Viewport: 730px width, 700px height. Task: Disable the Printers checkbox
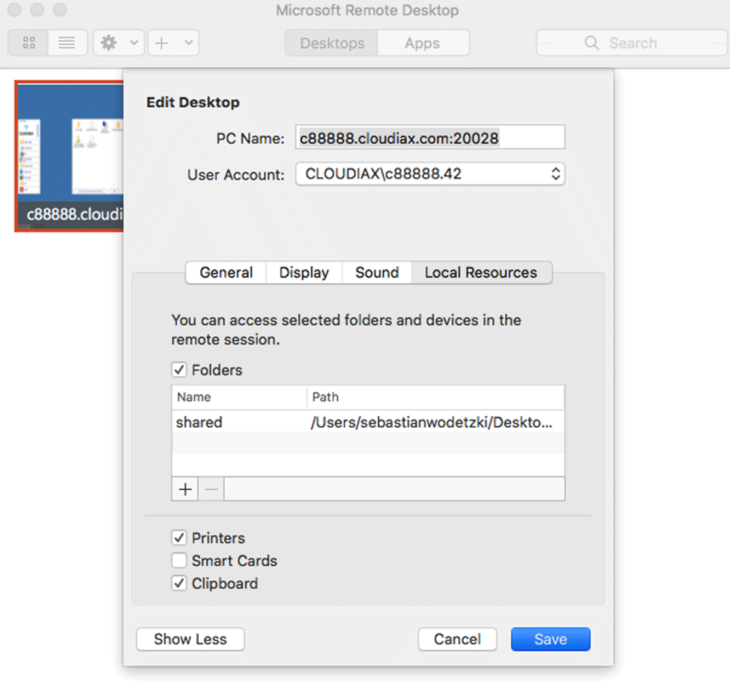pos(179,538)
